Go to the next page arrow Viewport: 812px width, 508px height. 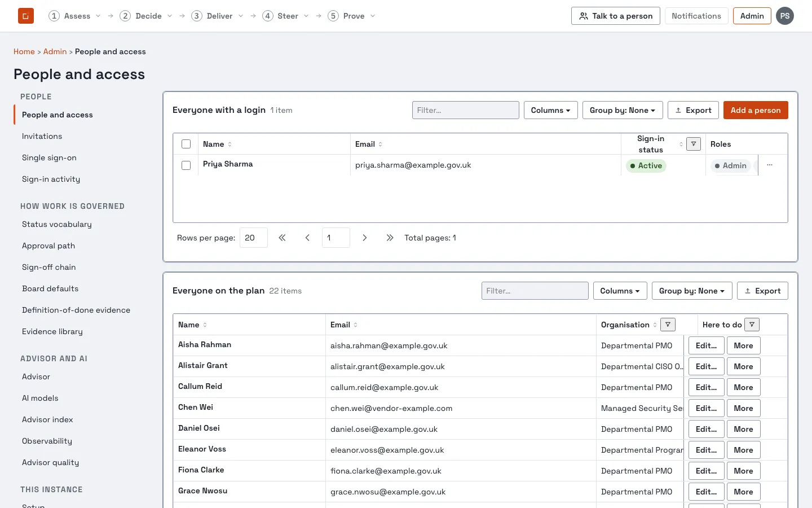point(365,238)
